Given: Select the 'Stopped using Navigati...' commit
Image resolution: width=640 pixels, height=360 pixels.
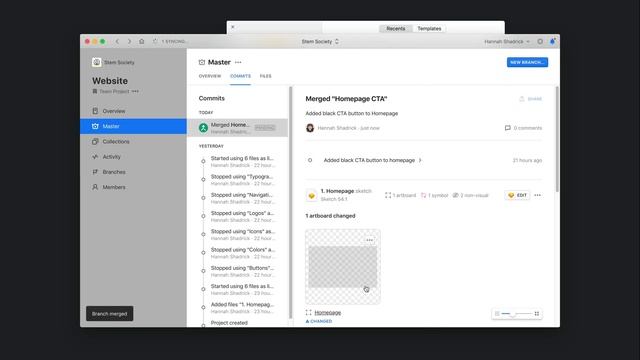Looking at the screenshot, I should click(238, 198).
